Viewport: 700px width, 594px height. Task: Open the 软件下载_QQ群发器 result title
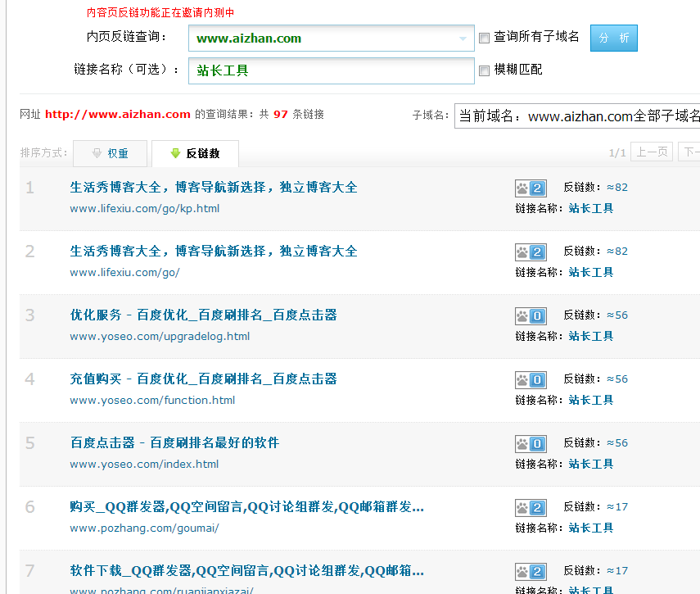tap(247, 570)
